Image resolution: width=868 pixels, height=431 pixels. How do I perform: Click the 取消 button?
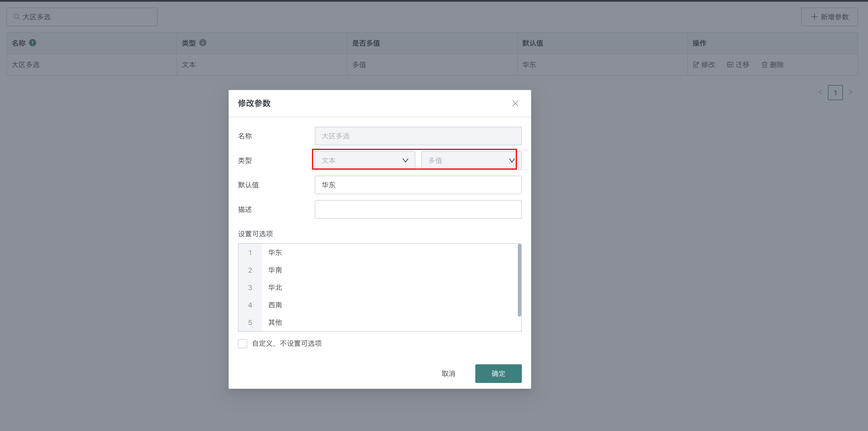click(x=448, y=373)
